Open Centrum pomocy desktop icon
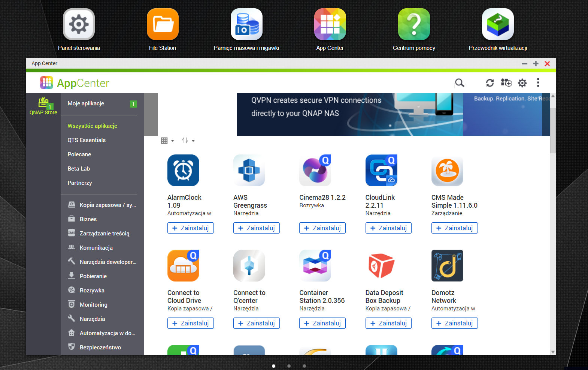The image size is (588, 370). tap(414, 24)
